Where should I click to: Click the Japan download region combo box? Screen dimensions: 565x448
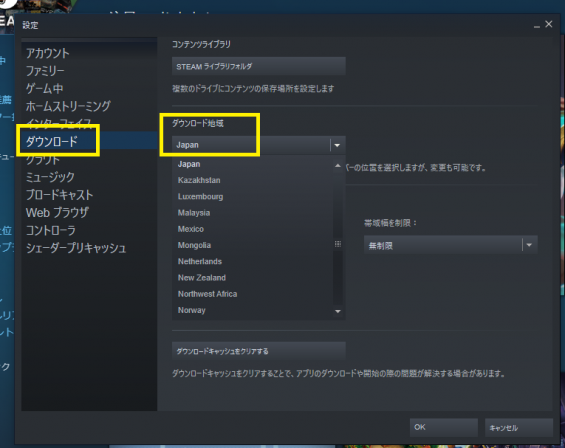259,145
